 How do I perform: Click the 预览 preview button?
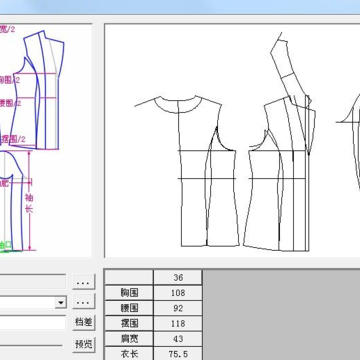(x=84, y=344)
